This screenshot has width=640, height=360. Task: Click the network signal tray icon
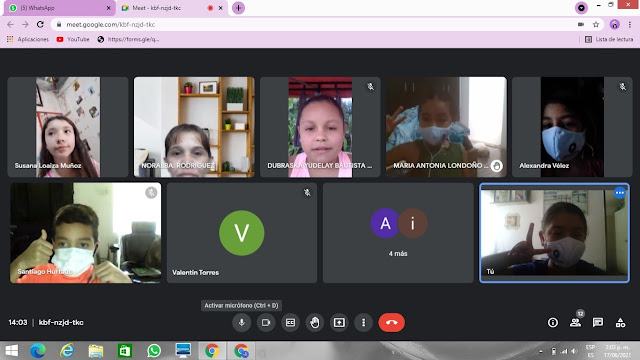tap(564, 351)
